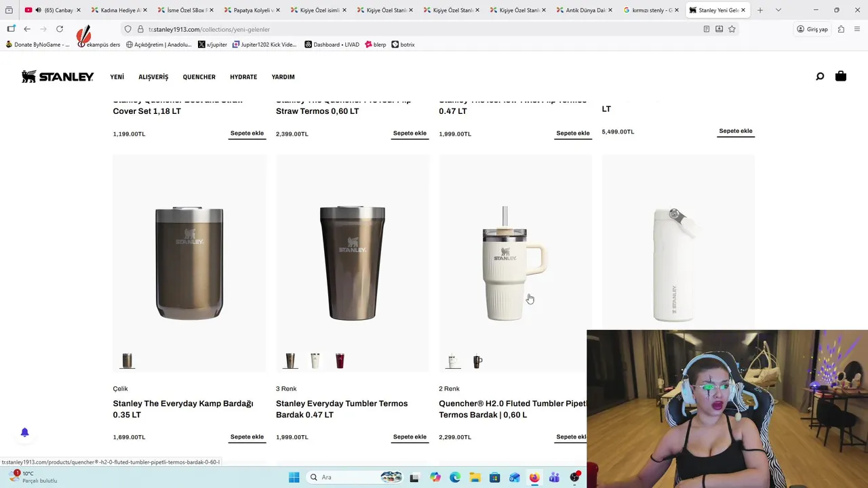Image resolution: width=868 pixels, height=488 pixels.
Task: Click Sepete ekle for 2,399.00TL Straw Termos
Action: coord(410,134)
